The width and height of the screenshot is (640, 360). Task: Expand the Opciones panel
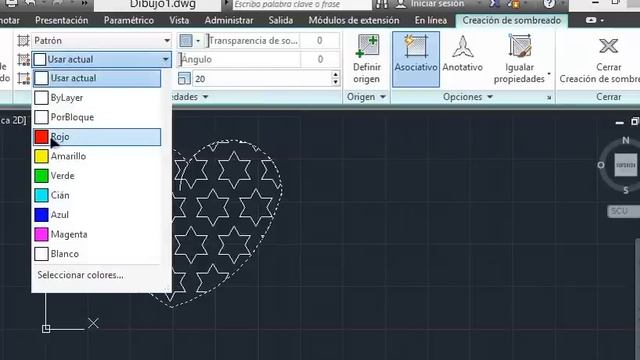pyautogui.click(x=468, y=97)
